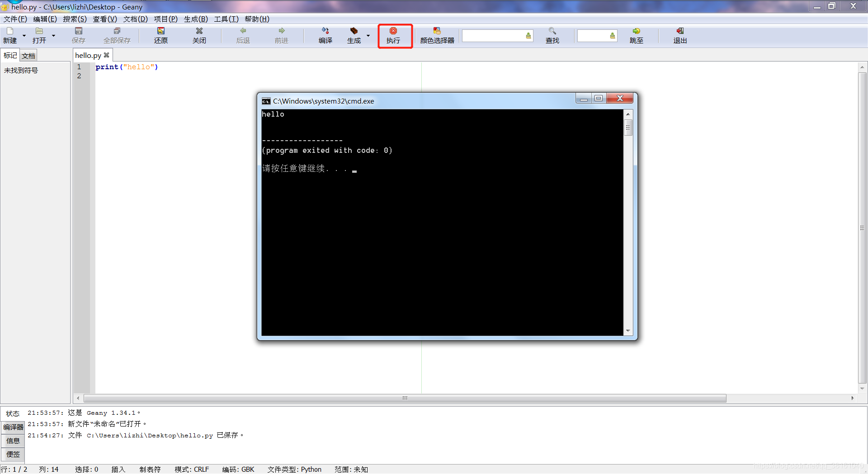Click the editor vertical scrollbar up arrow
868x474 pixels.
[862, 67]
